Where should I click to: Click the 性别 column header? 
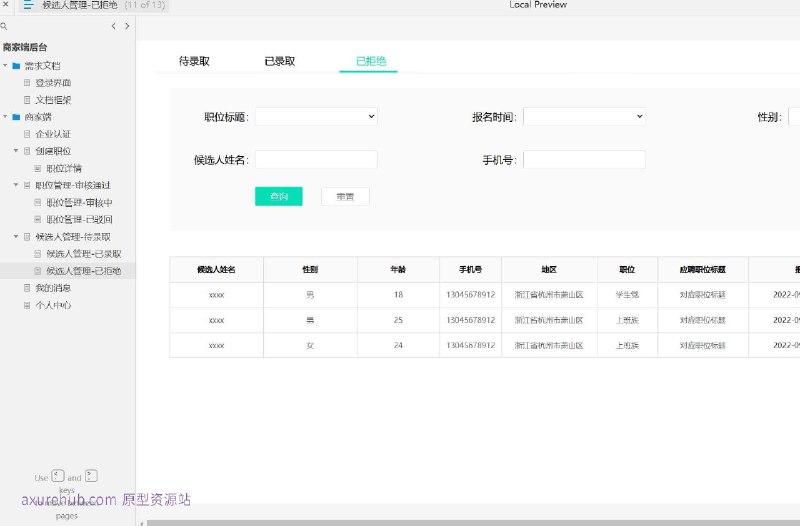[x=310, y=269]
